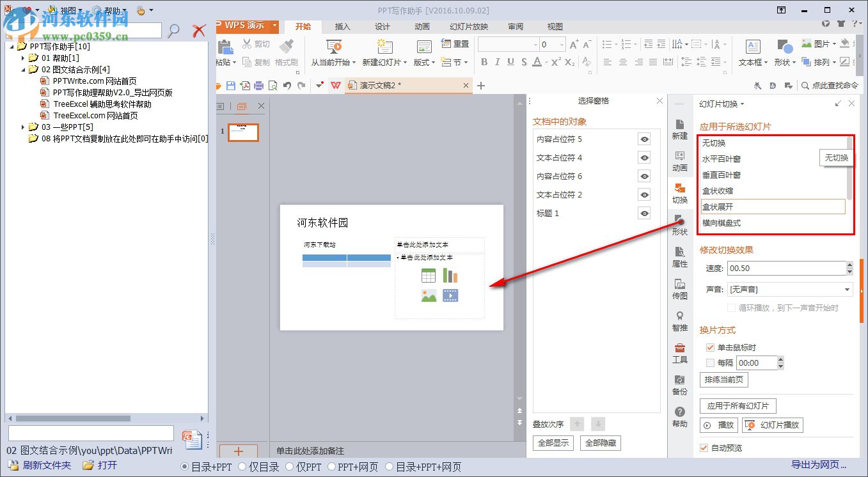868x477 pixels.
Task: Toggle Italic formatting in ribbon
Action: 498,62
